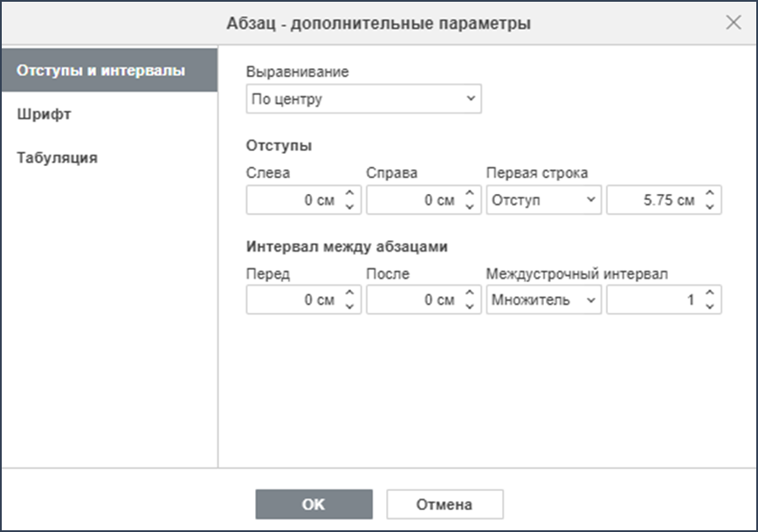The width and height of the screenshot is (758, 532).
Task: Decrease the Слева indent with down arrow
Action: 349,207
